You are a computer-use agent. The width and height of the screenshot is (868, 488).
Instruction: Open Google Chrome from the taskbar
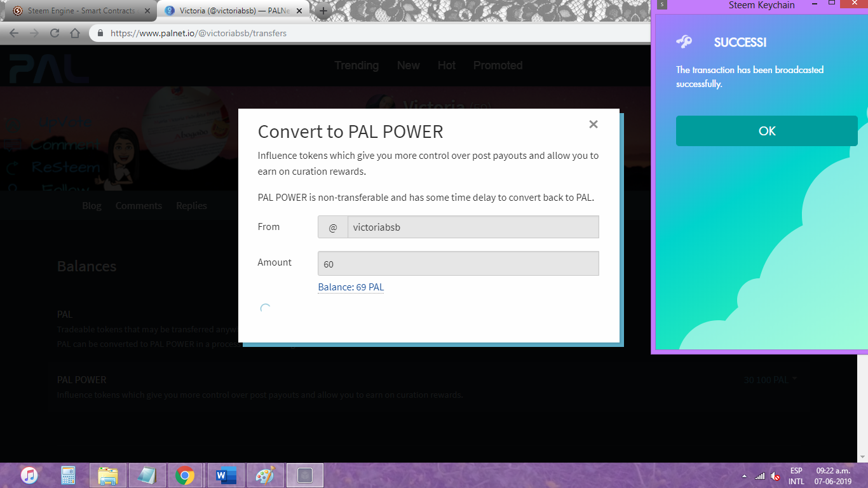pos(185,475)
